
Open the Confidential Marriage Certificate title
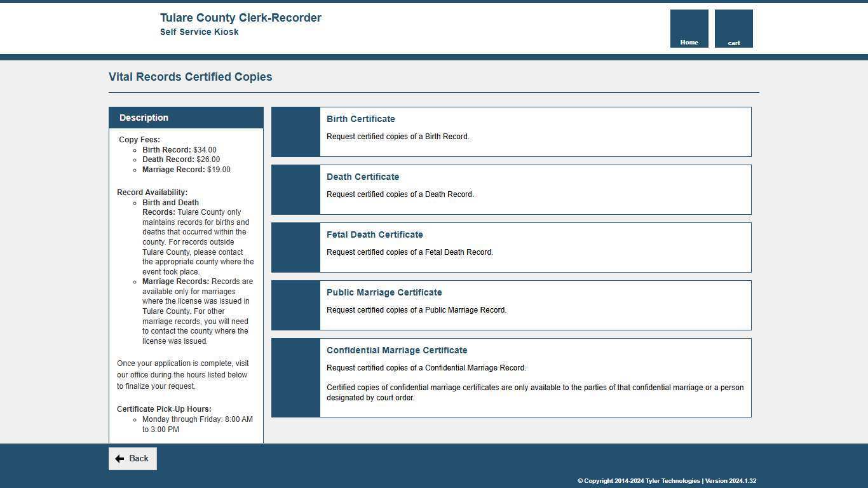click(x=397, y=350)
